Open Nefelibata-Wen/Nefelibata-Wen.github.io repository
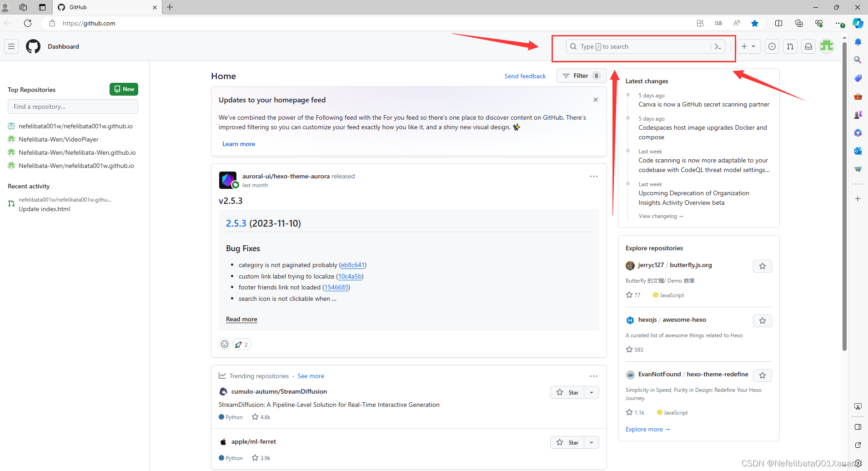 pyautogui.click(x=77, y=152)
